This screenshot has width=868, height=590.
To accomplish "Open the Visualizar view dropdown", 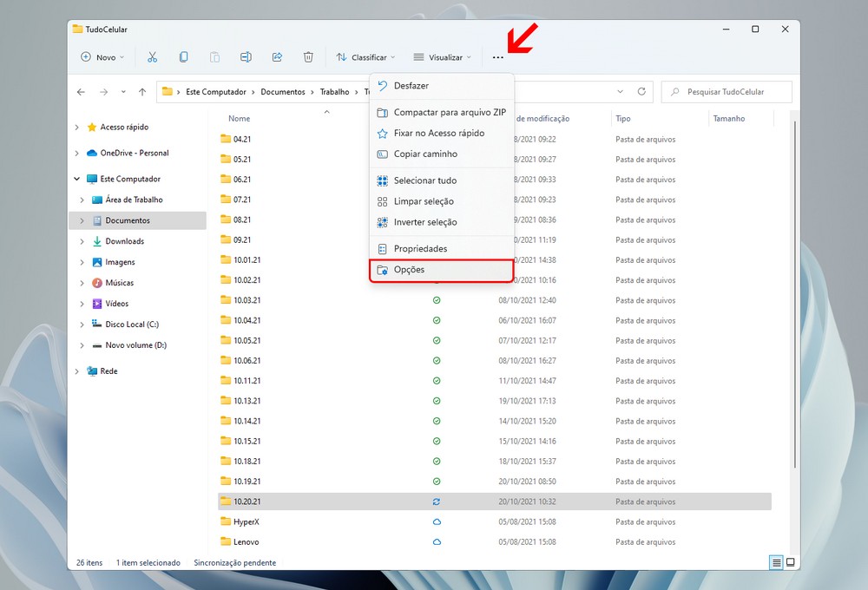I will [443, 57].
